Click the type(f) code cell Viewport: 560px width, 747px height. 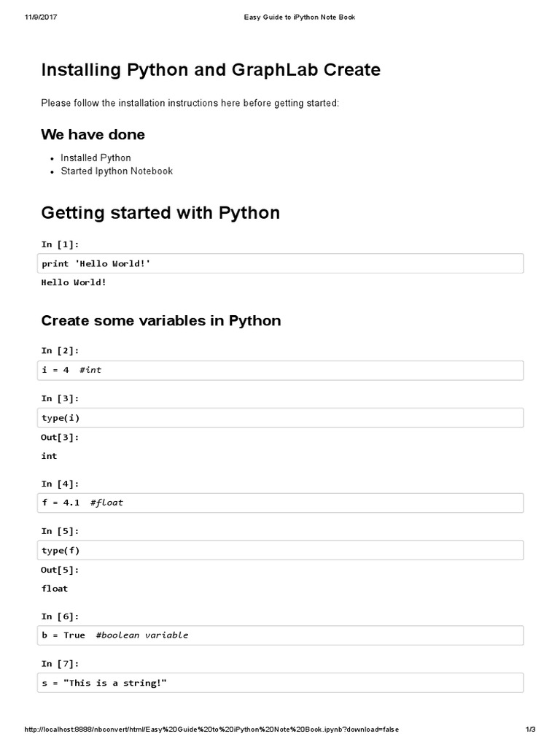280,550
